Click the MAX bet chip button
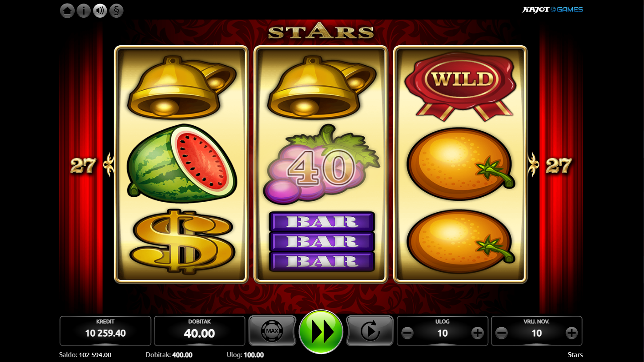Screen dimensions: 644x362 point(272,330)
